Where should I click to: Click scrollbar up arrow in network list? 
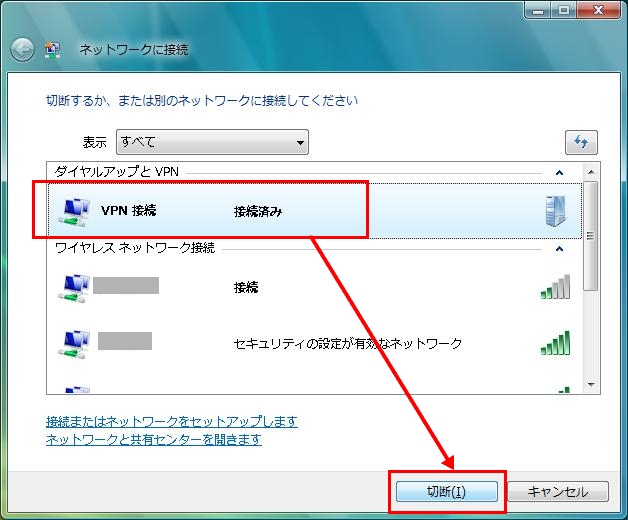[591, 172]
